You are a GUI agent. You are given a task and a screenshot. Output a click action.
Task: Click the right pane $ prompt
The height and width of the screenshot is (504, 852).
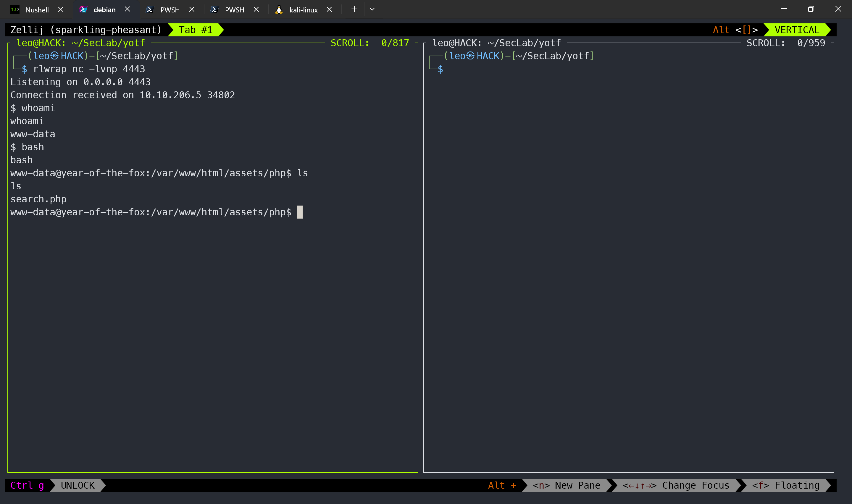pos(440,69)
